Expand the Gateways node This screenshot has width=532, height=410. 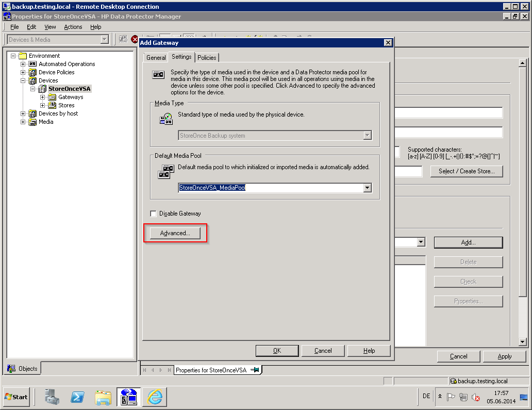[43, 97]
